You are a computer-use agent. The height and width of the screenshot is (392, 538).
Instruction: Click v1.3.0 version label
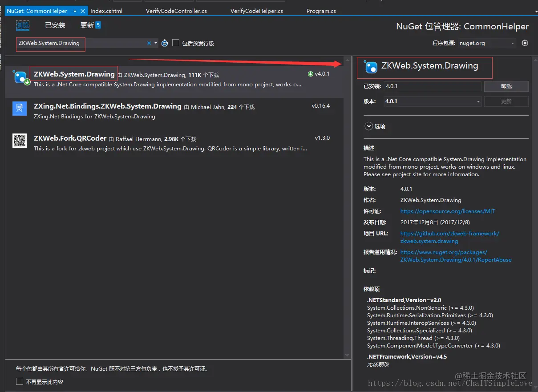322,138
